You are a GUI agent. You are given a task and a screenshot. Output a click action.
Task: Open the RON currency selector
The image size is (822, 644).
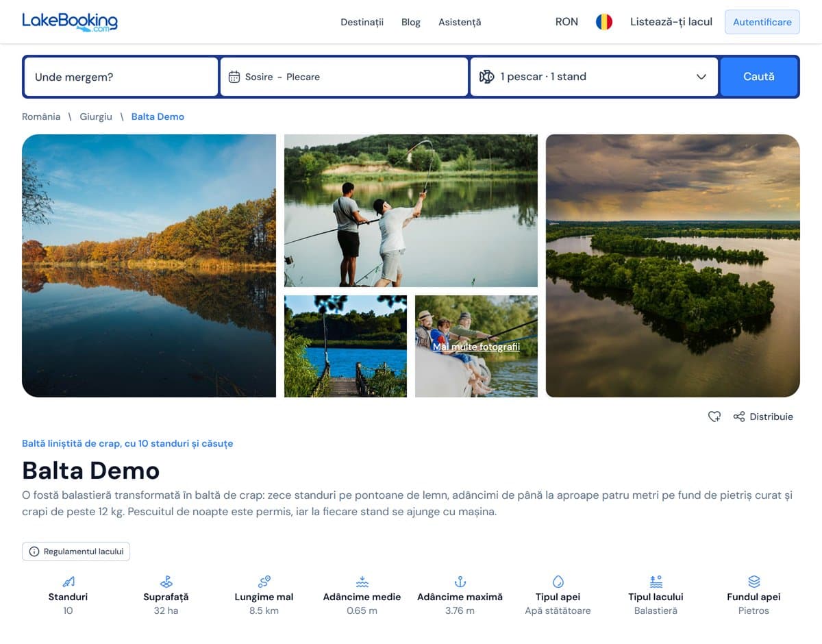coord(566,22)
